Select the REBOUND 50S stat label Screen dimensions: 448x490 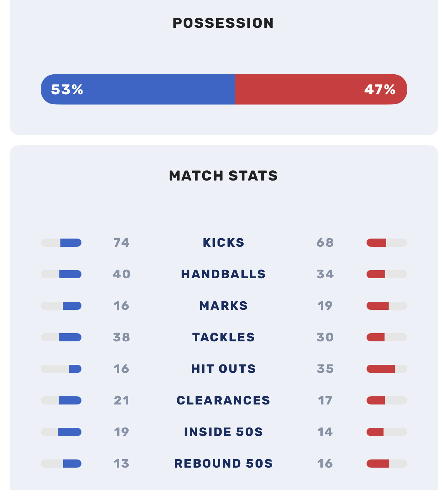click(223, 464)
